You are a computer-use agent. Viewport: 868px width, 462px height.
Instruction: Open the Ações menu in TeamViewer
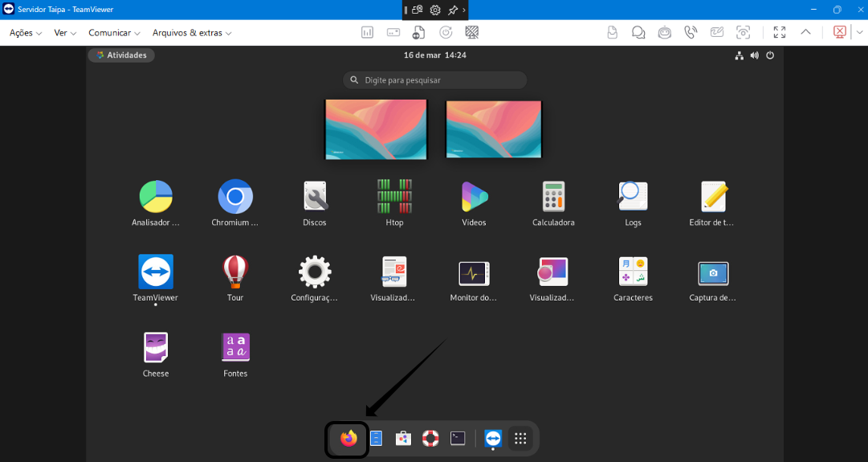click(x=26, y=33)
